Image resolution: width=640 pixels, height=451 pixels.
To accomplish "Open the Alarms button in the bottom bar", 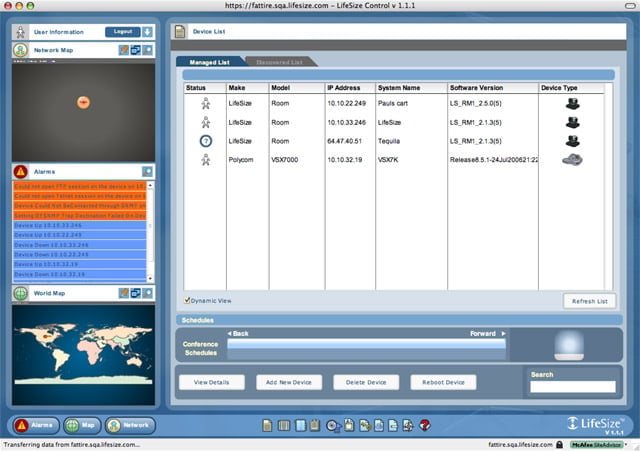I will 36,425.
